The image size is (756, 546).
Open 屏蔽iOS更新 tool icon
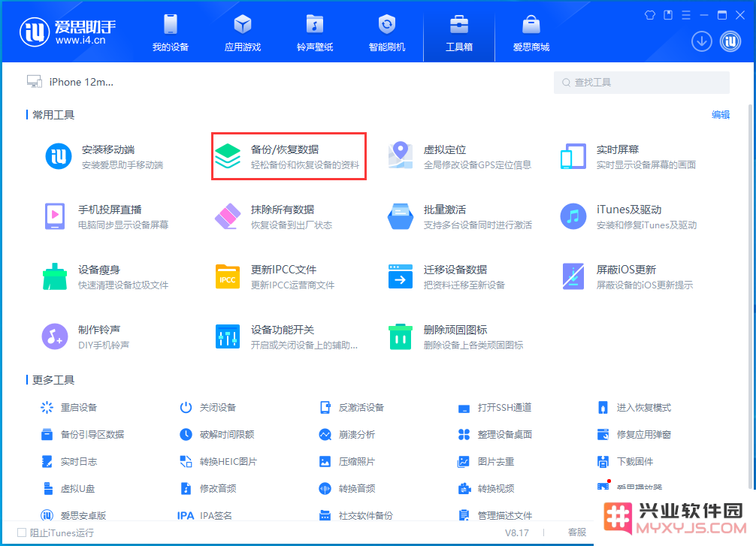[x=573, y=276]
